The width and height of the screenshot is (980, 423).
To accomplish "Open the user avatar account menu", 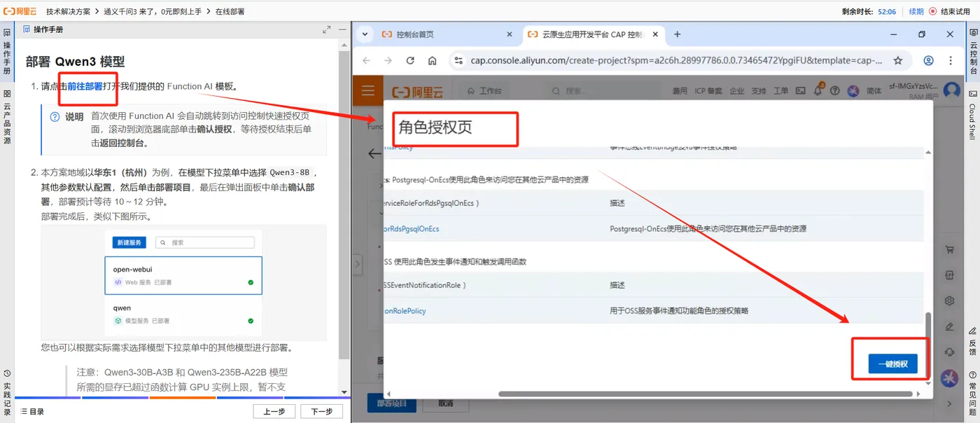I will coord(951,90).
